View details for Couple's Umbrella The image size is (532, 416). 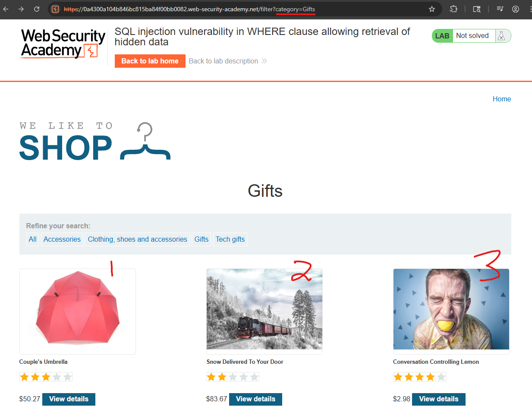click(x=69, y=399)
